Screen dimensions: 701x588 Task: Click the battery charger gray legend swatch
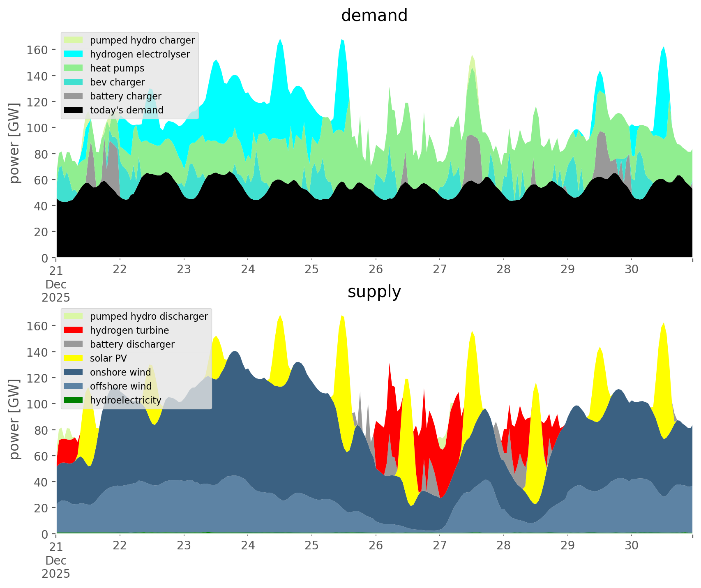74,96
